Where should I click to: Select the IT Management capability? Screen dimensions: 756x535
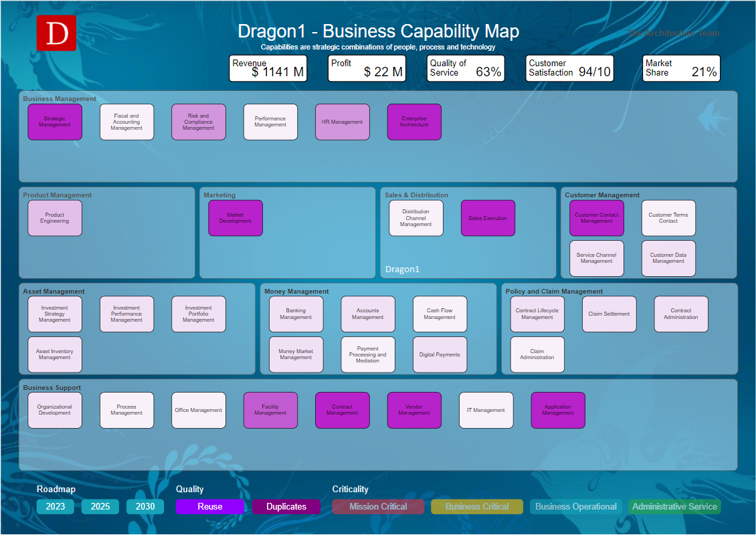pos(486,410)
